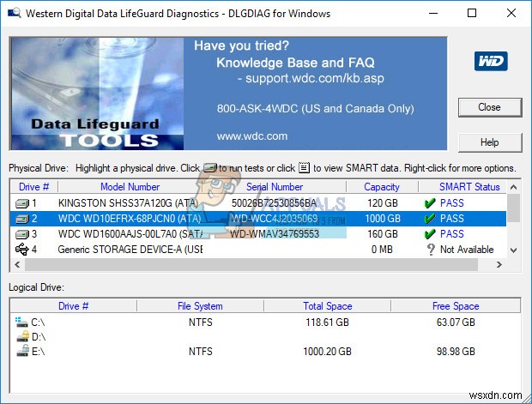Image resolution: width=532 pixels, height=404 pixels.
Task: Click the physical drive list up arrow
Action: [514, 187]
